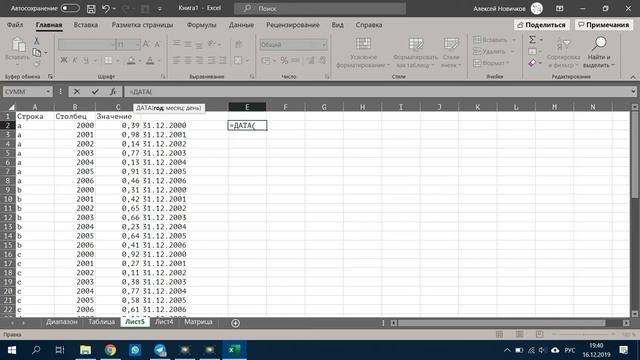Toggle underline Ч formatting
This screenshot has height=360, width=640.
pyautogui.click(x=86, y=60)
